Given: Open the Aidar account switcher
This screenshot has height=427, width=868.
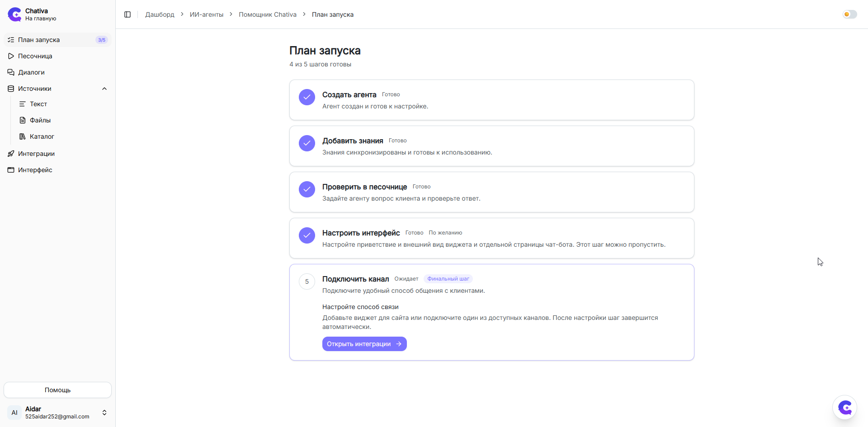Looking at the screenshot, I should pos(57,413).
